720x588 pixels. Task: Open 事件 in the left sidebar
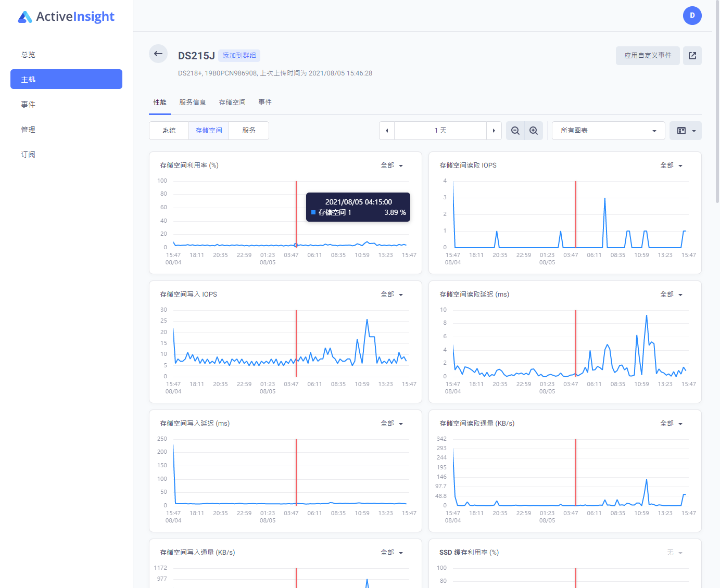pos(29,105)
